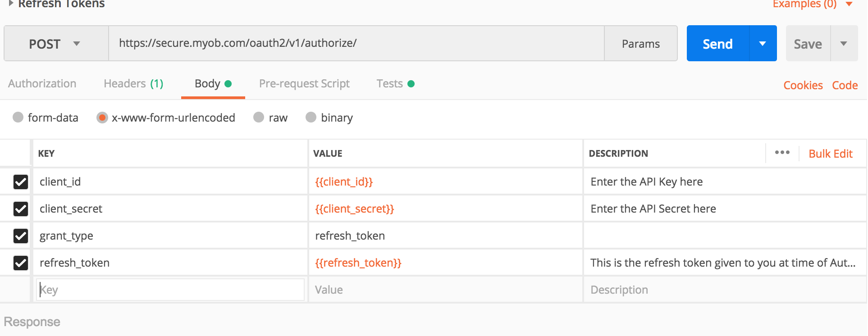Open the Tests tab

coord(395,84)
